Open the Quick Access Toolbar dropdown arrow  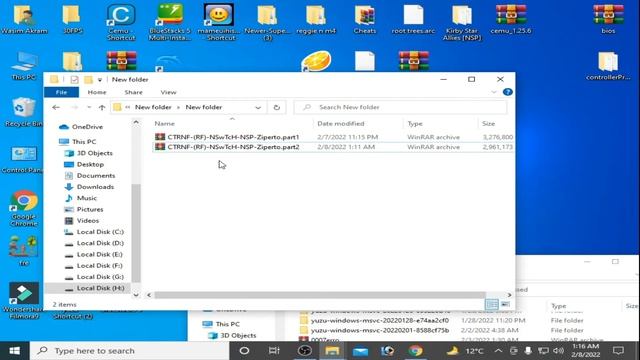(100, 80)
